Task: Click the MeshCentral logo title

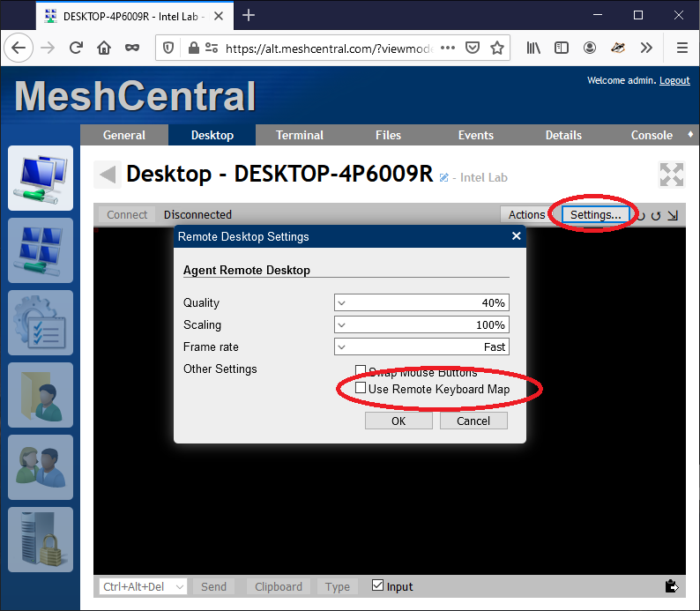Action: pos(135,96)
